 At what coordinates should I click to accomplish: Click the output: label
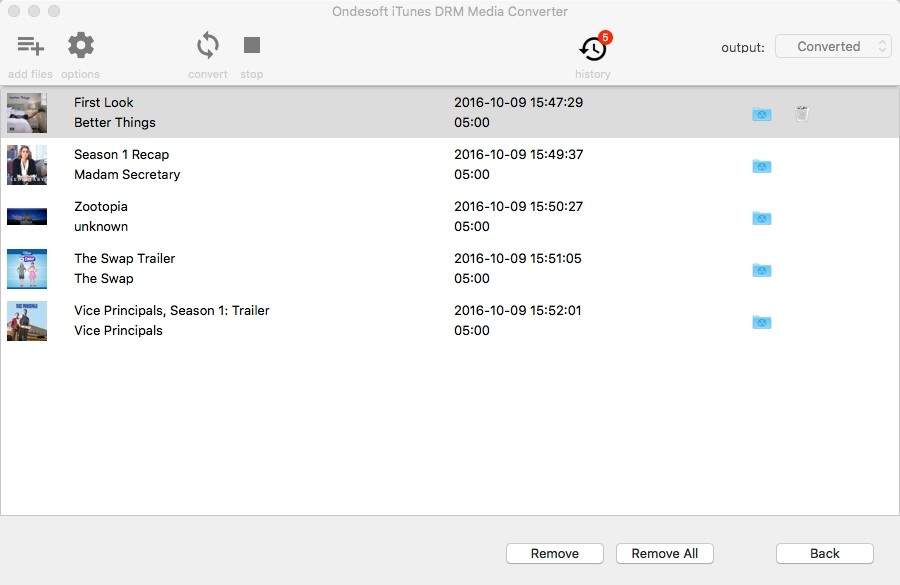click(x=743, y=48)
